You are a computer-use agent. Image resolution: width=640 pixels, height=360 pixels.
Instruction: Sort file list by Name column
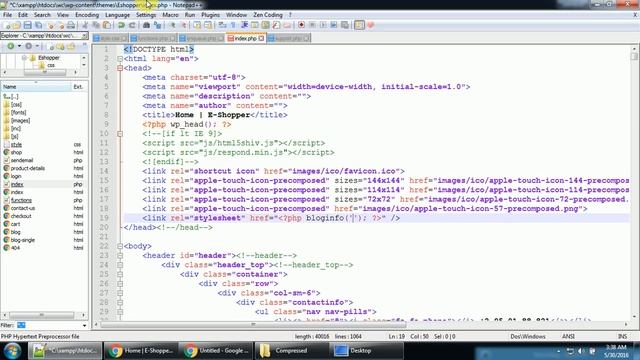point(36,87)
